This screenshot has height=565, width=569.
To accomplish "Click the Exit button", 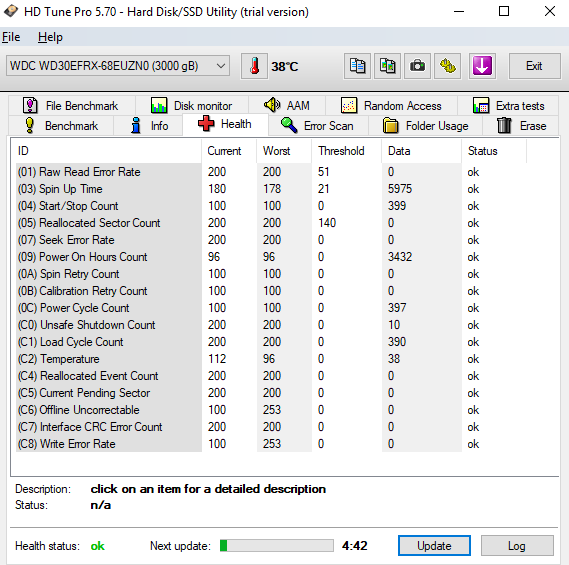I will click(x=535, y=66).
